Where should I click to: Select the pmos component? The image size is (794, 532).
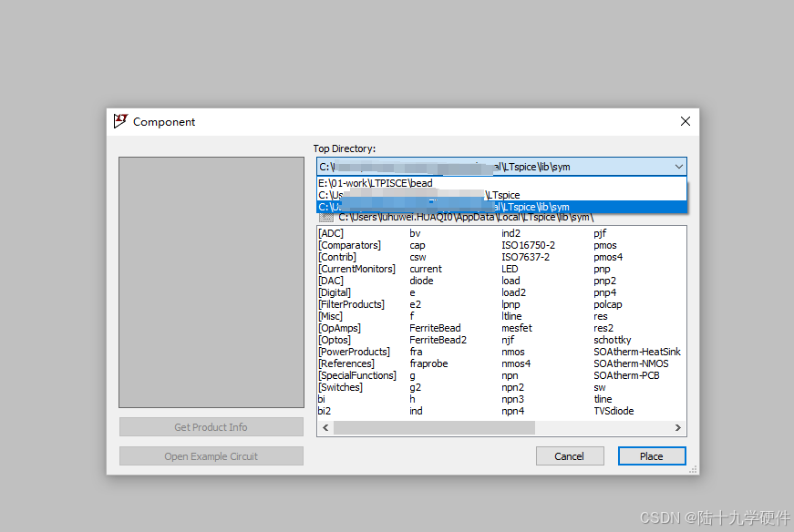coord(605,245)
